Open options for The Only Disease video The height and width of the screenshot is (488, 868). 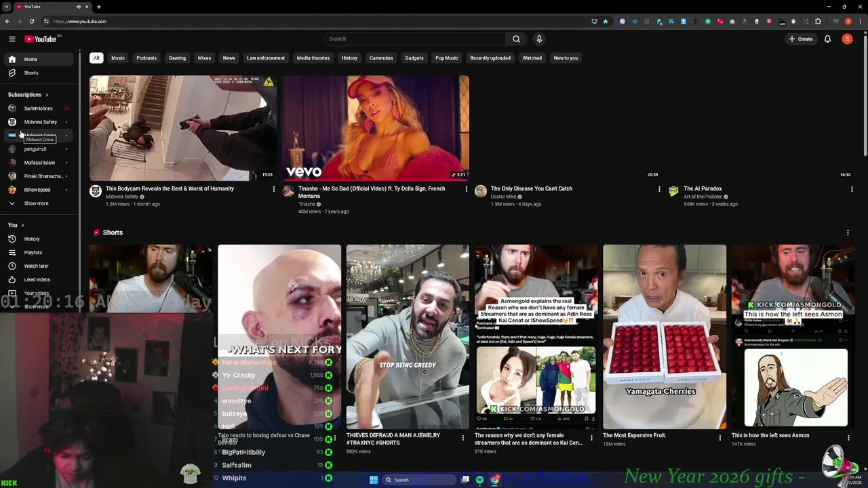pos(659,189)
